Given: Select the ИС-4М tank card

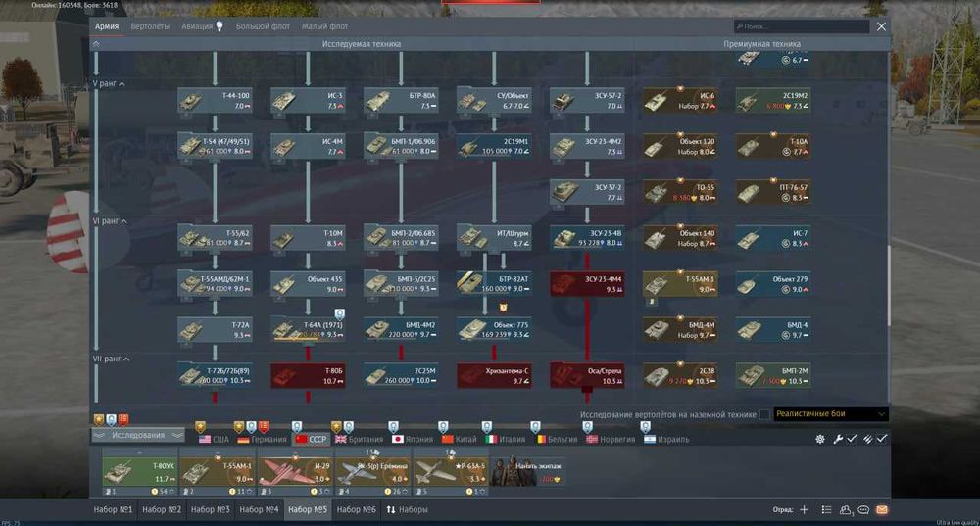Looking at the screenshot, I should pyautogui.click(x=308, y=146).
